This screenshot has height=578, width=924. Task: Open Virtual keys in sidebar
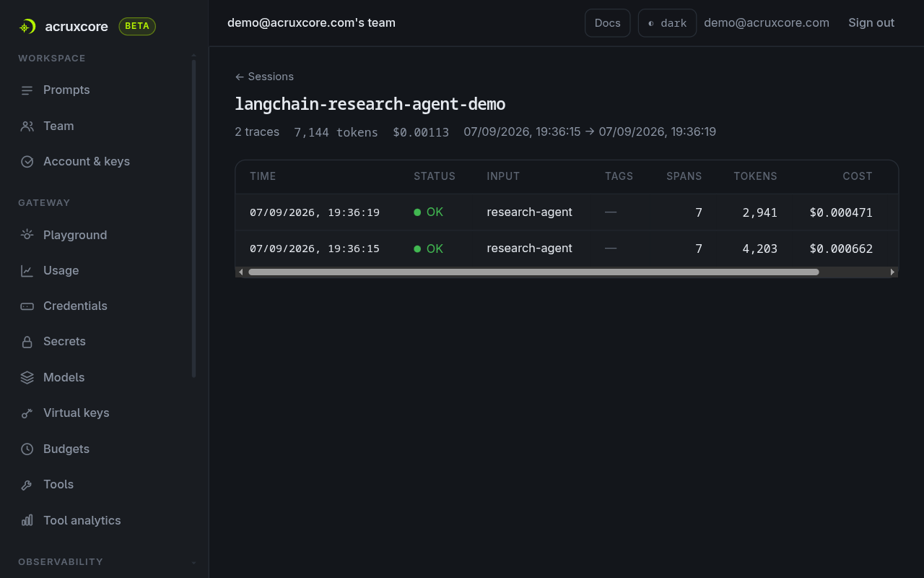tap(77, 413)
